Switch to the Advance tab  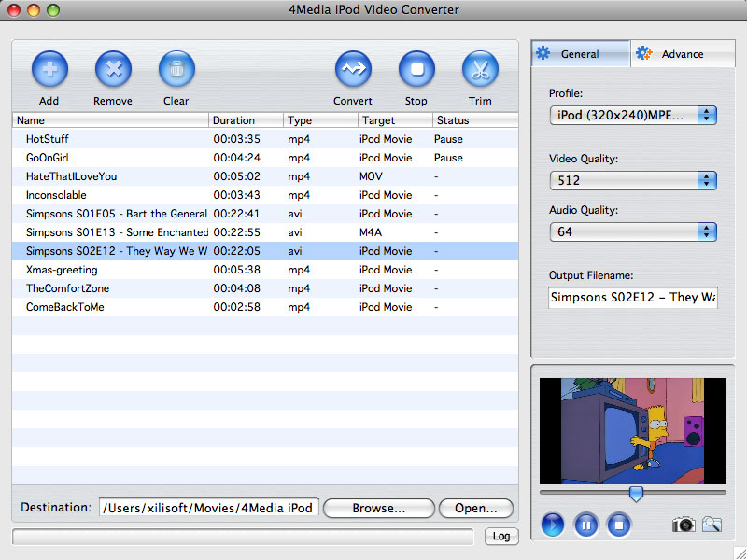681,54
